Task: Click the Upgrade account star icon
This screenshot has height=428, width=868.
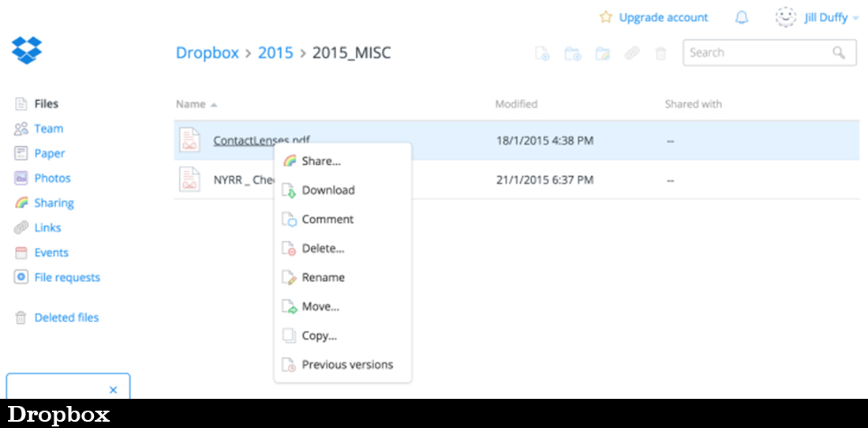Action: pyautogui.click(x=605, y=17)
